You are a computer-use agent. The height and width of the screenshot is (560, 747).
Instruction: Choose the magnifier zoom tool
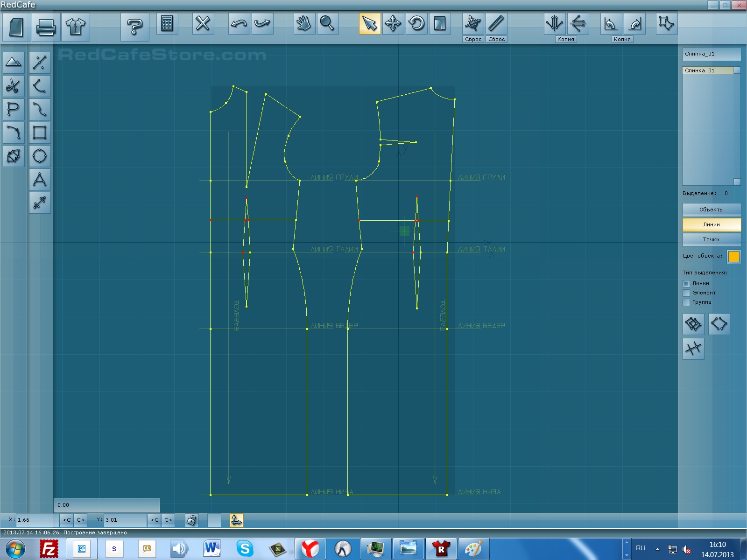[327, 23]
